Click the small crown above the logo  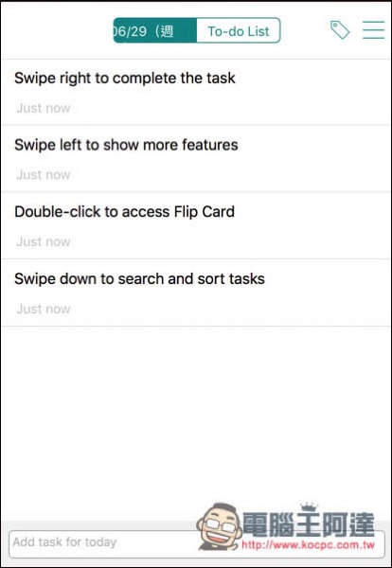click(x=309, y=506)
